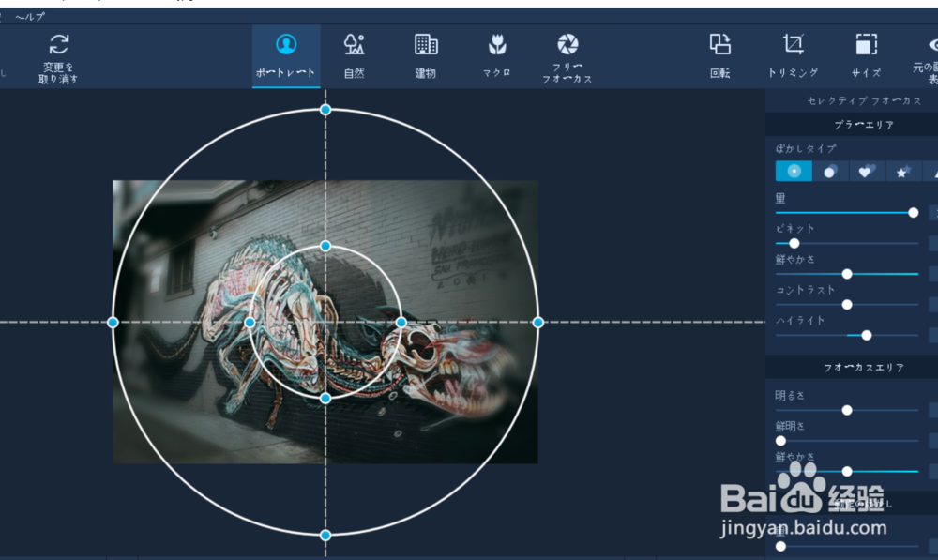Adjust the 明るさ brightness slider
938x560 pixels.
847,410
